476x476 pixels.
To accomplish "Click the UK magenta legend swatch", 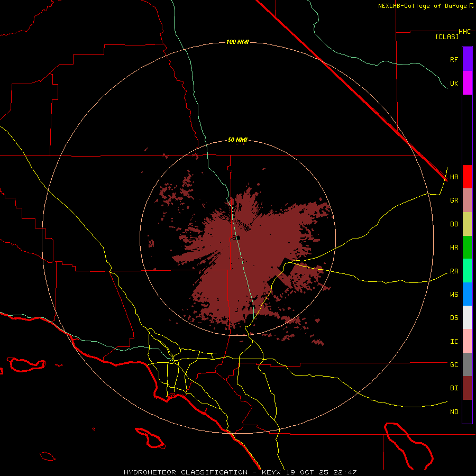I will [x=467, y=83].
